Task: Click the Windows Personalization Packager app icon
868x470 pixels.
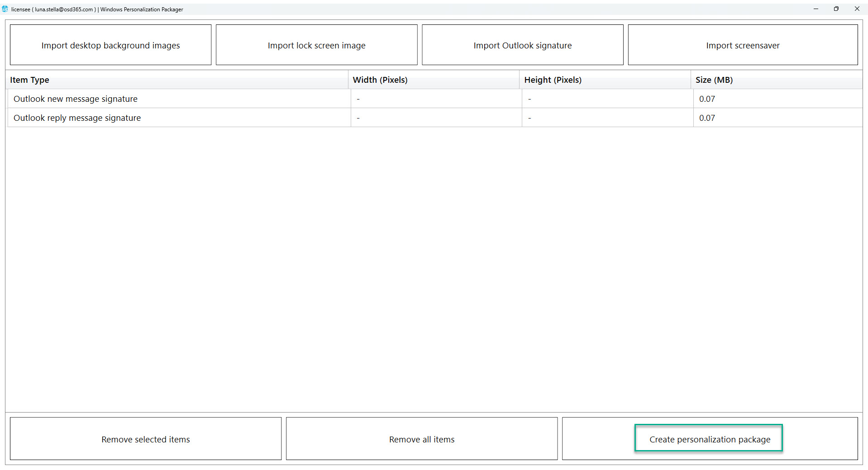Action: tap(5, 9)
